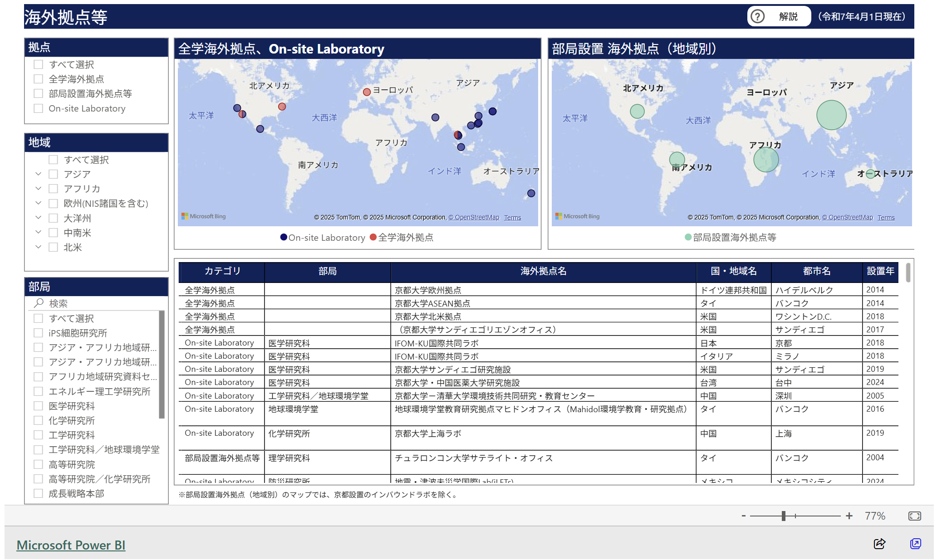
Task: Click the fit to page icon
Action: (914, 516)
